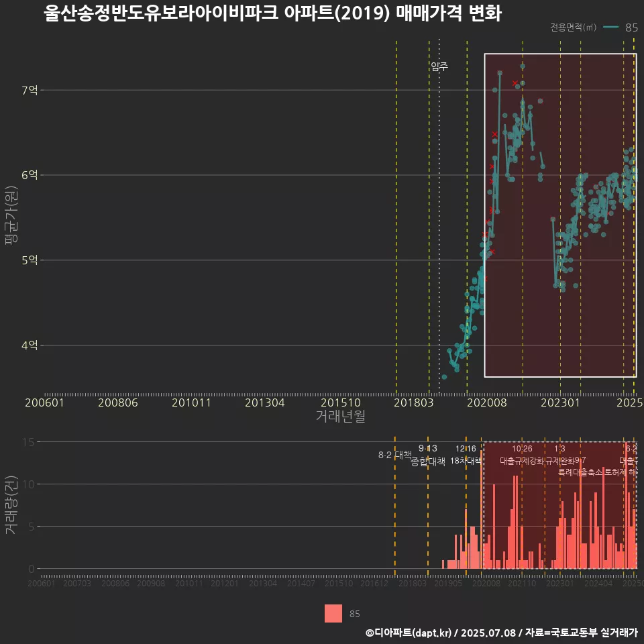The image size is (644, 644).
Task: Click the 85 text beside the salmon swatch
Action: [354, 614]
